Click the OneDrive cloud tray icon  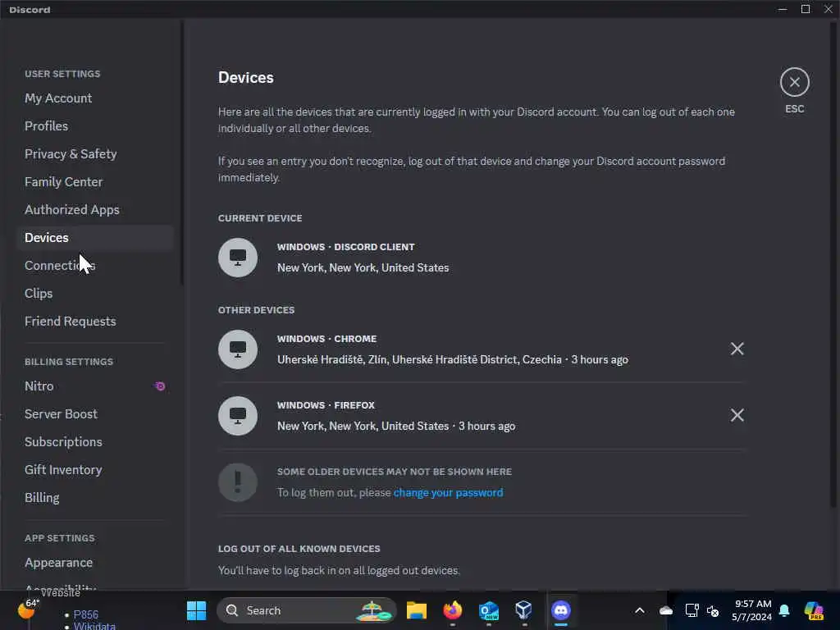pyautogui.click(x=666, y=610)
